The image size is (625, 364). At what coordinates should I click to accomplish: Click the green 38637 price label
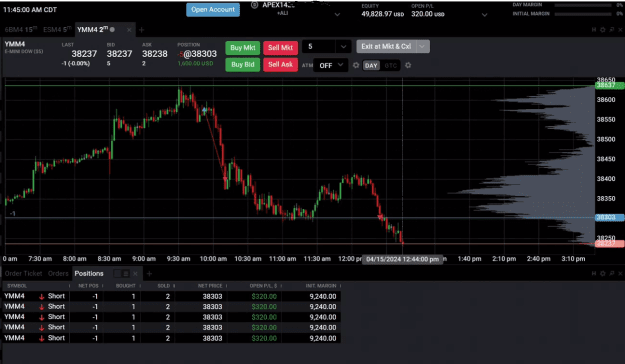click(x=609, y=85)
